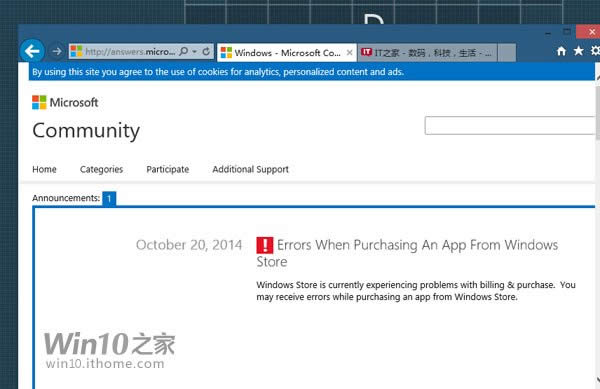Open the Home navigation item

pos(44,169)
